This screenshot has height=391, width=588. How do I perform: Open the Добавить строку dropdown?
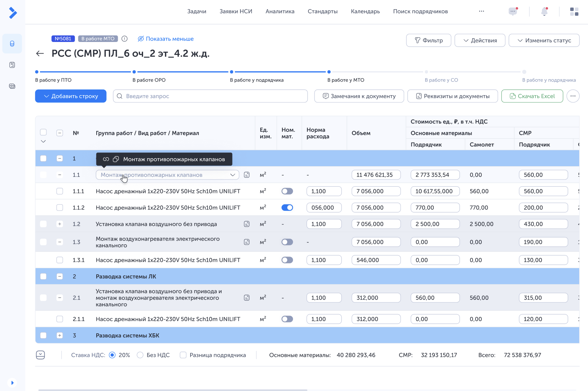tap(71, 96)
